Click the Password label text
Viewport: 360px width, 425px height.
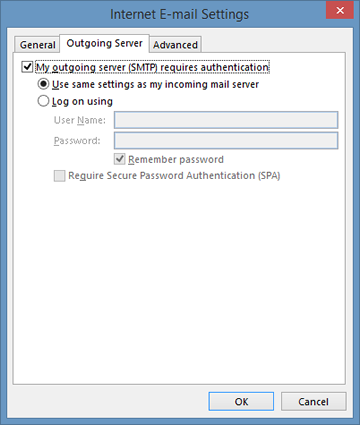tap(77, 141)
